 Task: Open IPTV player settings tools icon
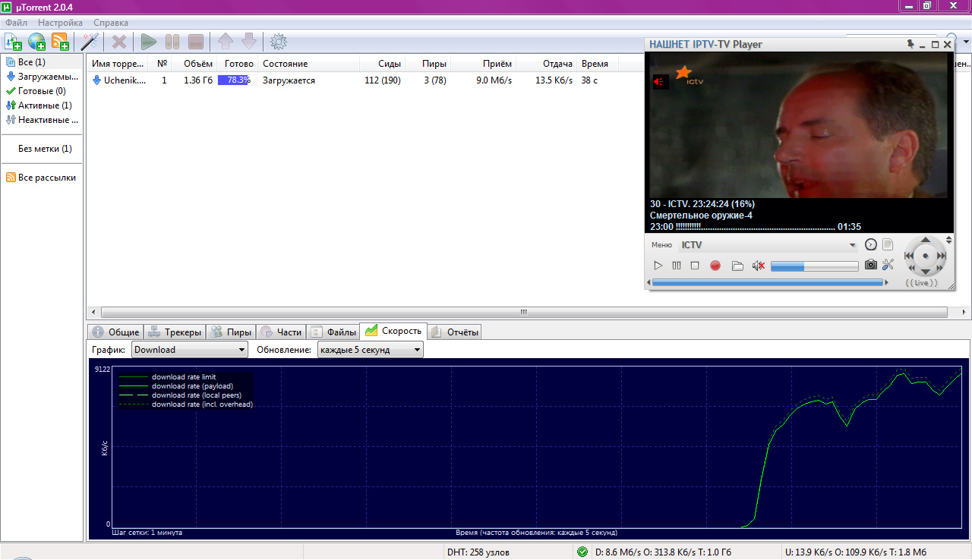tap(888, 265)
